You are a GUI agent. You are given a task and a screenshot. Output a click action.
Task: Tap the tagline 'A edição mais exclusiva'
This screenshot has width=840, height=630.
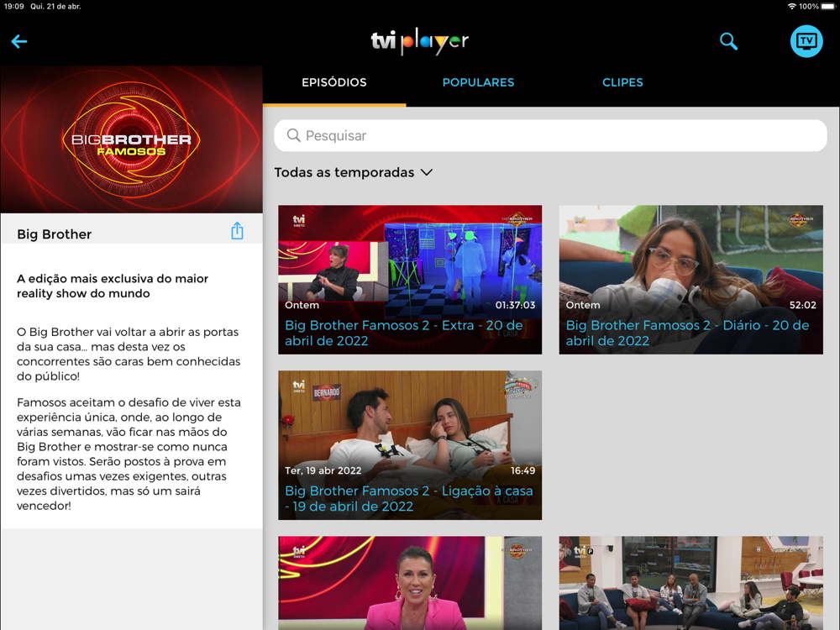(x=113, y=286)
